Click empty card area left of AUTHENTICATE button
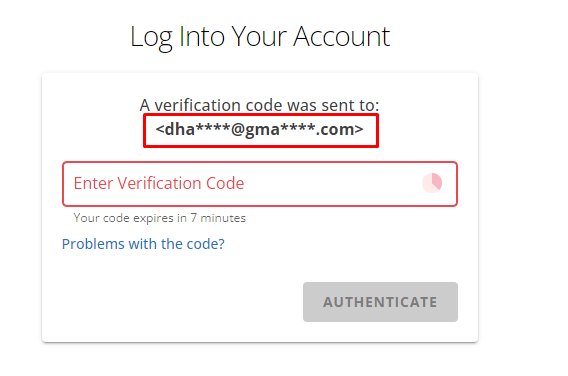The height and width of the screenshot is (376, 568). 181,302
